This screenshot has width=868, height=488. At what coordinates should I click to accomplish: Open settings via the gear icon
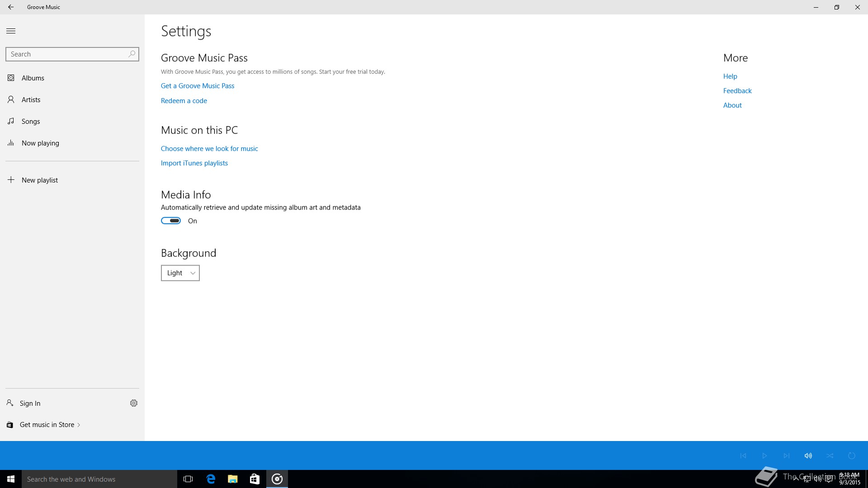(134, 403)
